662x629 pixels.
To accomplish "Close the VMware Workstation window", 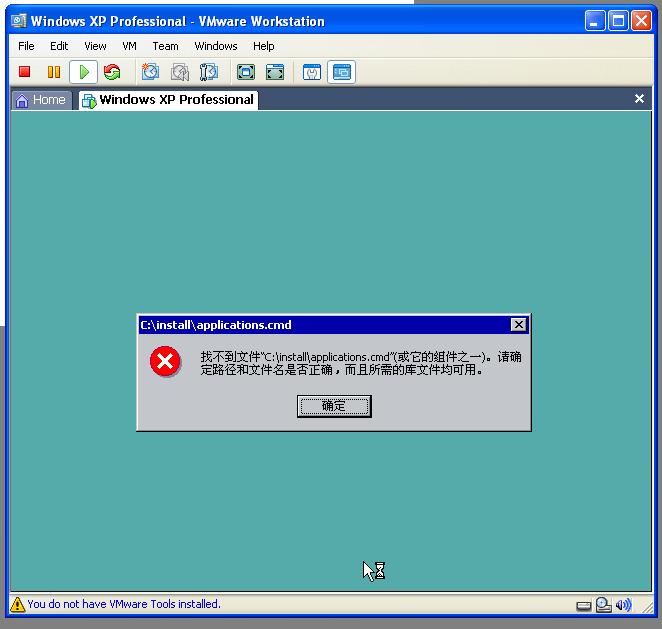I will (x=641, y=20).
